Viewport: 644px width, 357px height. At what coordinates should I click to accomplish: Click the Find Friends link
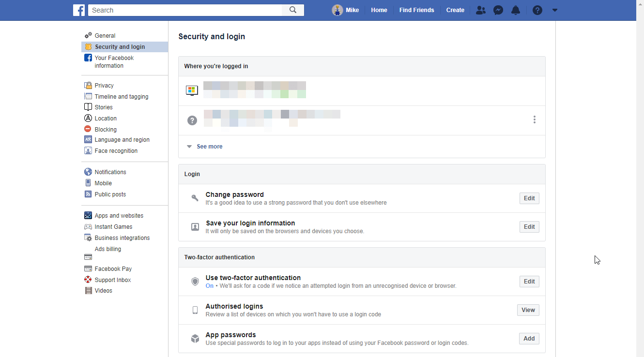pyautogui.click(x=416, y=10)
